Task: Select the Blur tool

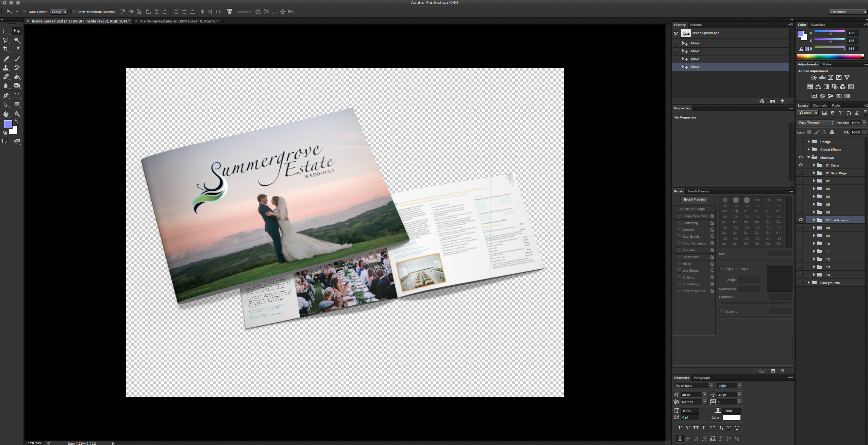Action: (x=6, y=85)
